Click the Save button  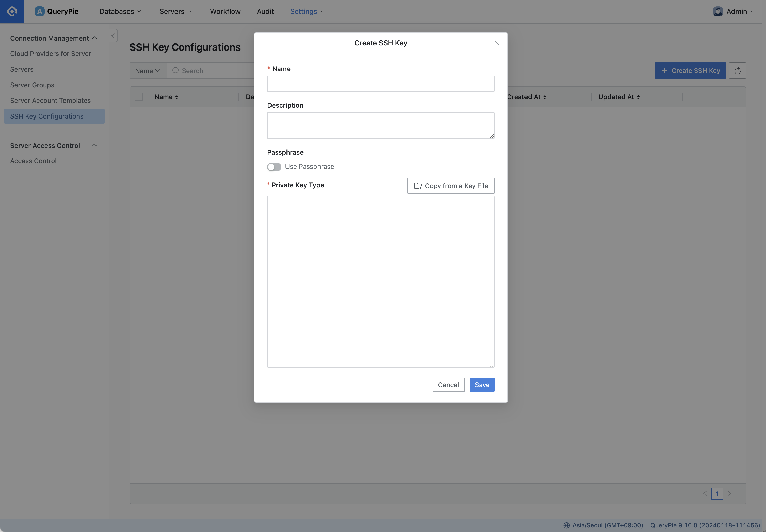482,385
